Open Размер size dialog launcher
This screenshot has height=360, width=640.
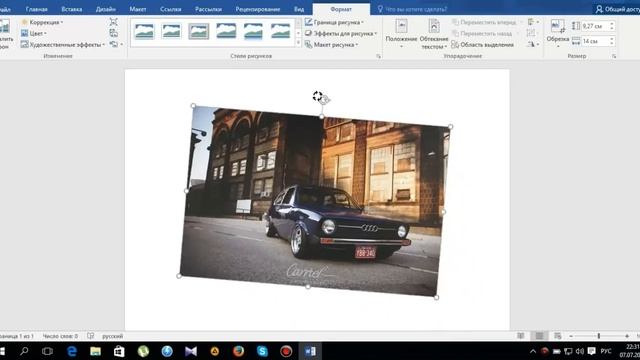tap(614, 56)
